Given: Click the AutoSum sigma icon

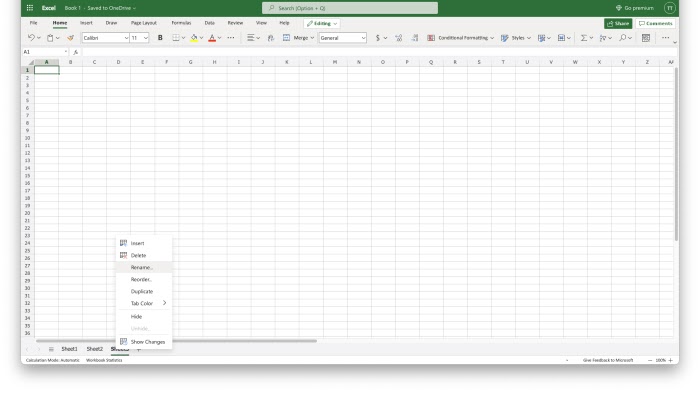Looking at the screenshot, I should click(583, 38).
